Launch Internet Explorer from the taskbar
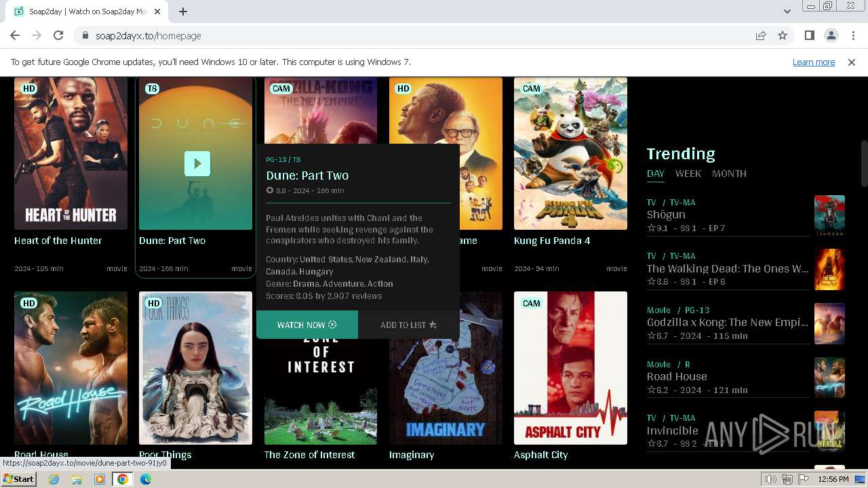Screen dimensions: 868x488 54,479
